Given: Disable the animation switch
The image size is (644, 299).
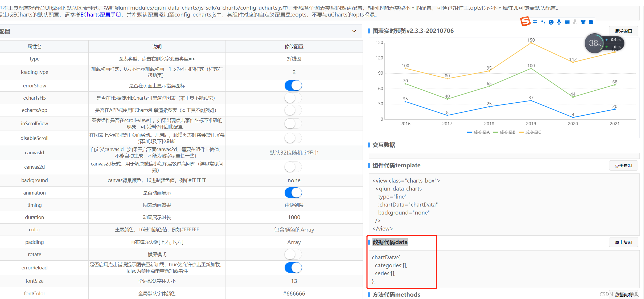Looking at the screenshot, I should 293,193.
